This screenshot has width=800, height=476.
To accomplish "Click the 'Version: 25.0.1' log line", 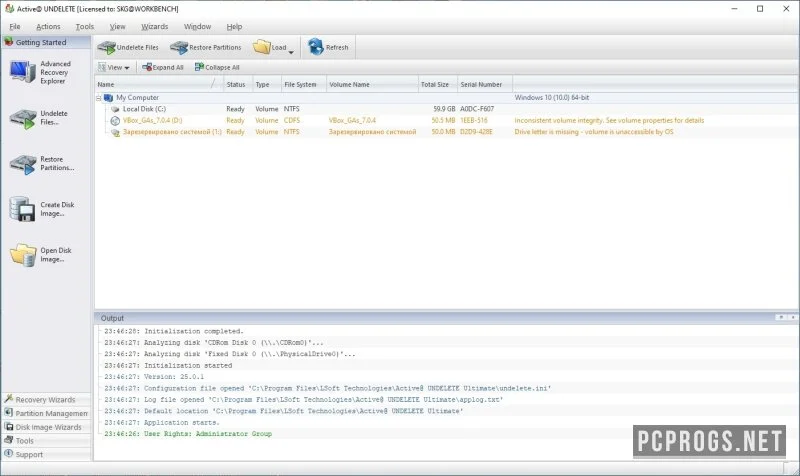I will 154,377.
